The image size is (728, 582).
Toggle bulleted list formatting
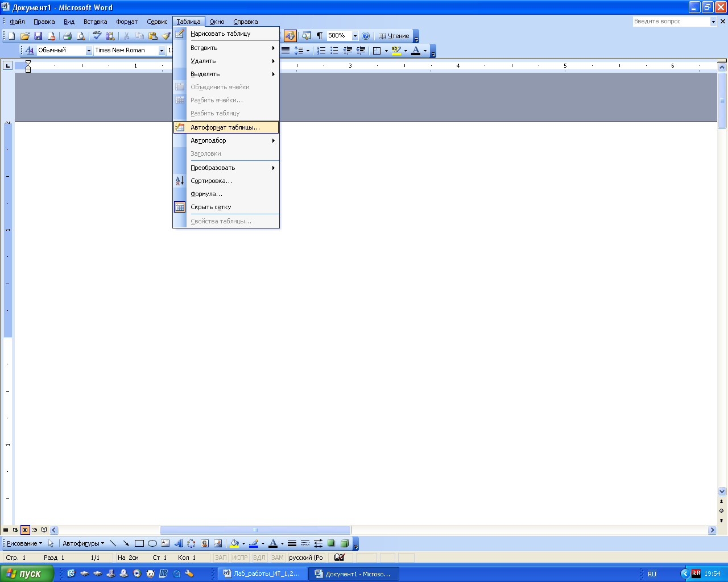coord(334,51)
